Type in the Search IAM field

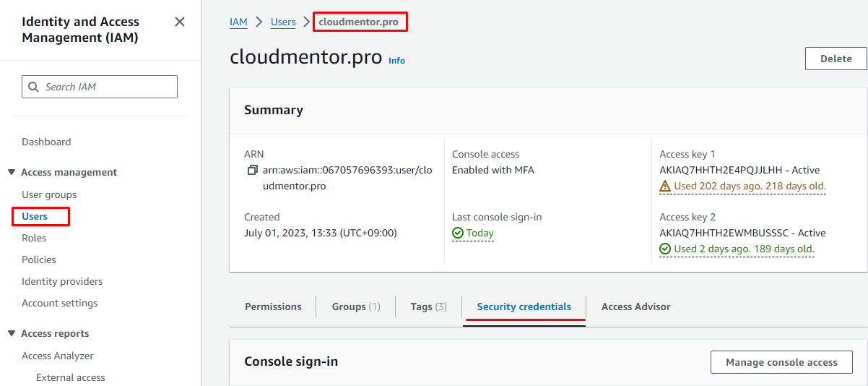coord(108,87)
